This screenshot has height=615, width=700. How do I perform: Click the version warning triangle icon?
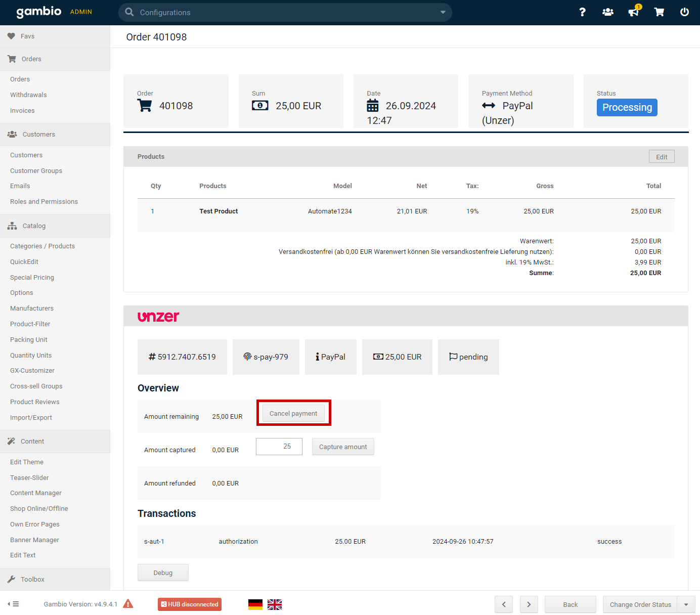coord(128,604)
